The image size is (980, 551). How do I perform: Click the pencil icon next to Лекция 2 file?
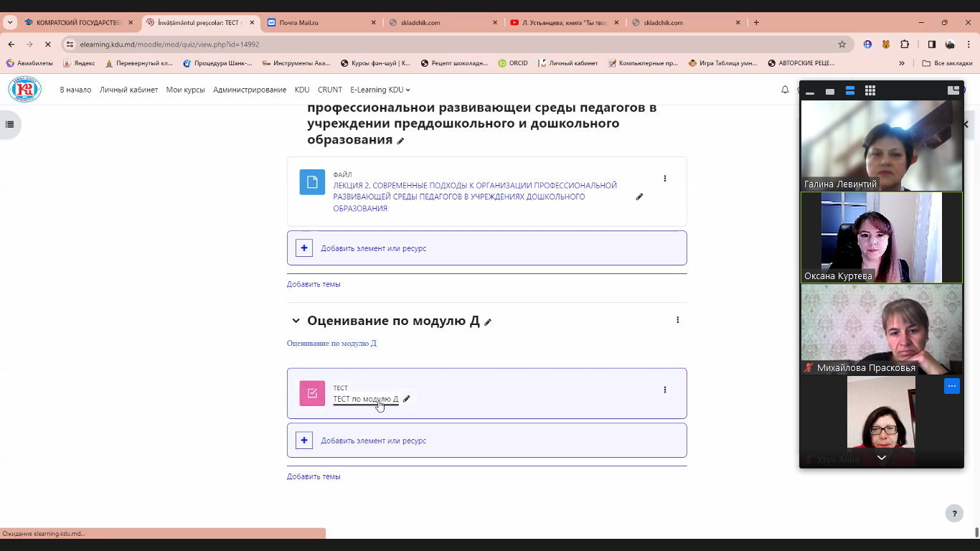(639, 197)
